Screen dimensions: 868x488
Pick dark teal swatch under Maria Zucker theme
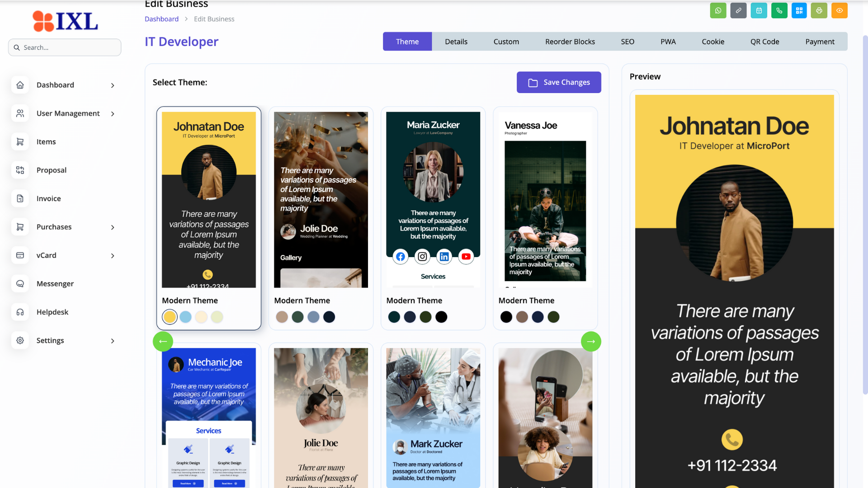394,317
